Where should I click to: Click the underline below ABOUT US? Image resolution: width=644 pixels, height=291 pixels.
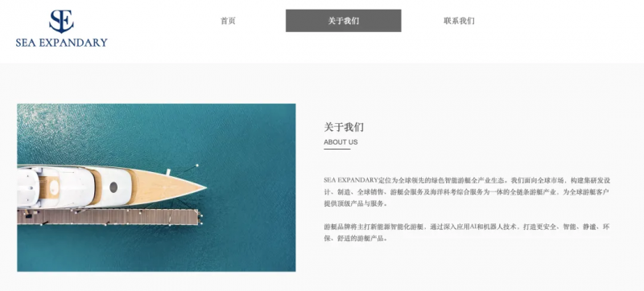point(336,150)
